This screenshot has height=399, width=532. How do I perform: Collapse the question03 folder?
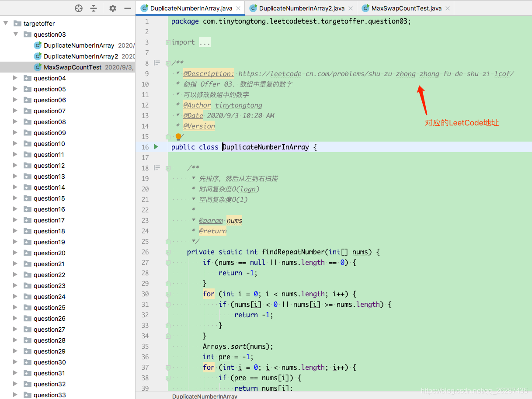tap(16, 35)
